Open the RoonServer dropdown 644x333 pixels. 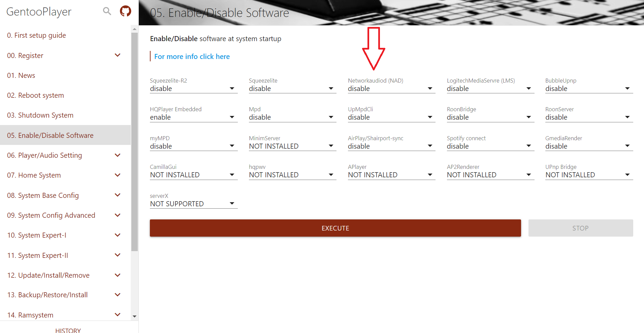pyautogui.click(x=589, y=117)
